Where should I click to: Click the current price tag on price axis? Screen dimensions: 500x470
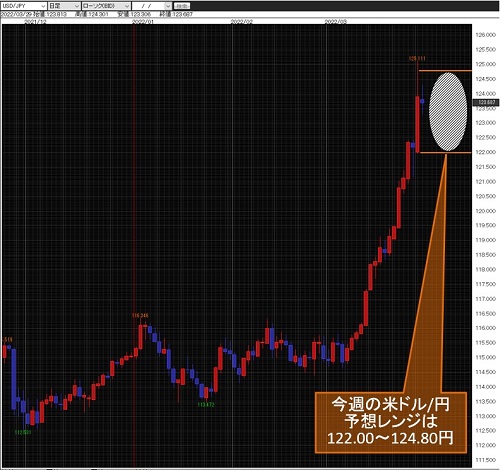click(486, 102)
